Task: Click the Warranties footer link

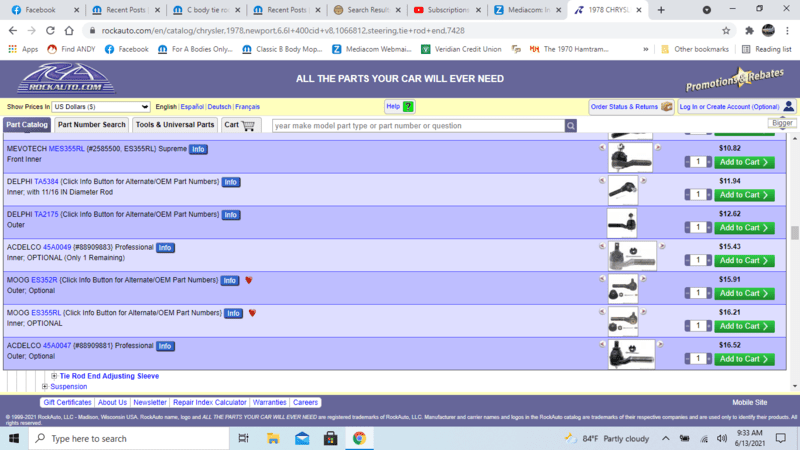Action: [269, 402]
